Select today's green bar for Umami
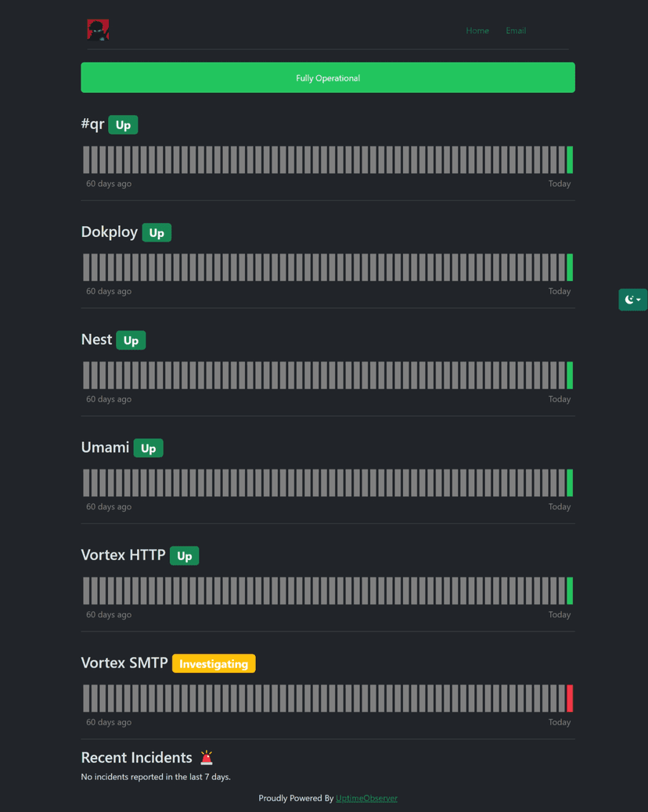This screenshot has width=648, height=812. coord(570,483)
